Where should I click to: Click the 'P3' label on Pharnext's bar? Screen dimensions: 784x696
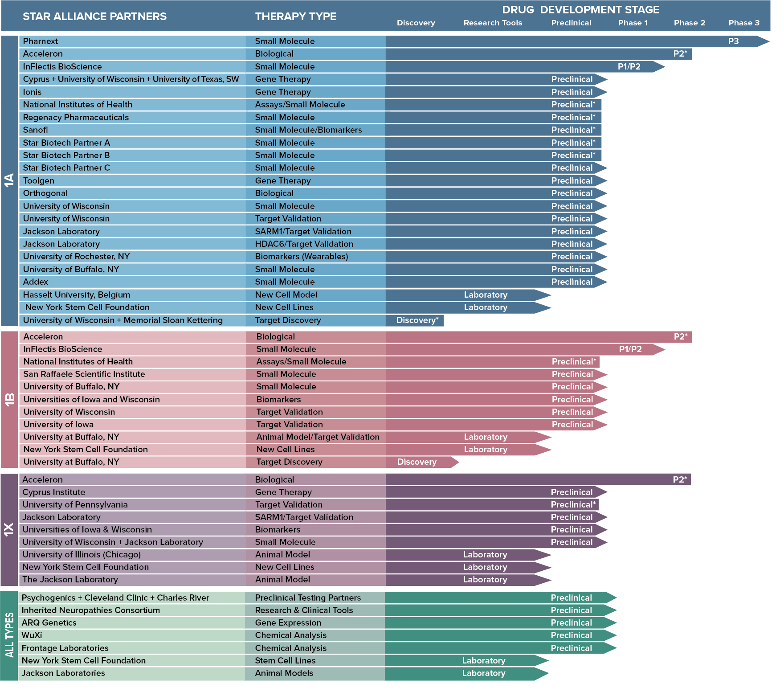coord(733,41)
